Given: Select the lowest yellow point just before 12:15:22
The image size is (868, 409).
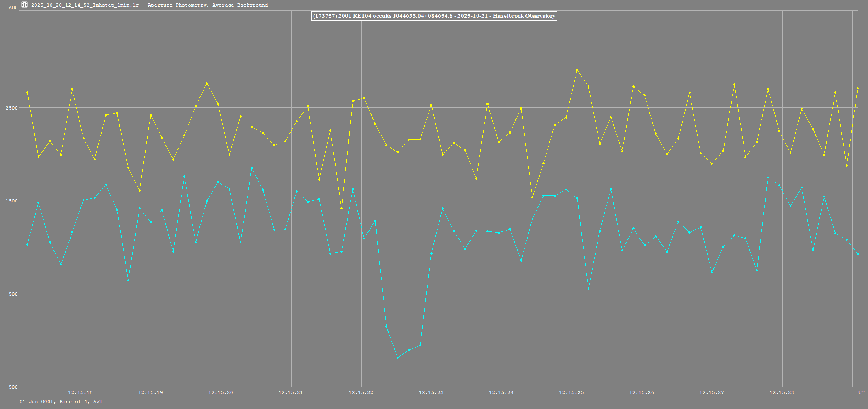Looking at the screenshot, I should (x=341, y=208).
